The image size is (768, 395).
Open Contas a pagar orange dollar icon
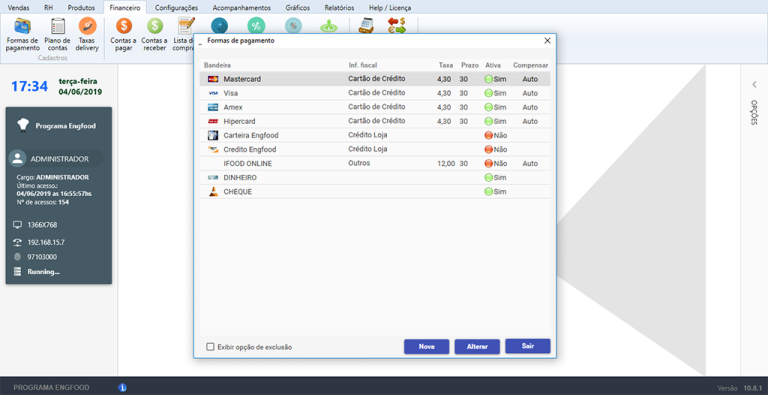coord(124,25)
